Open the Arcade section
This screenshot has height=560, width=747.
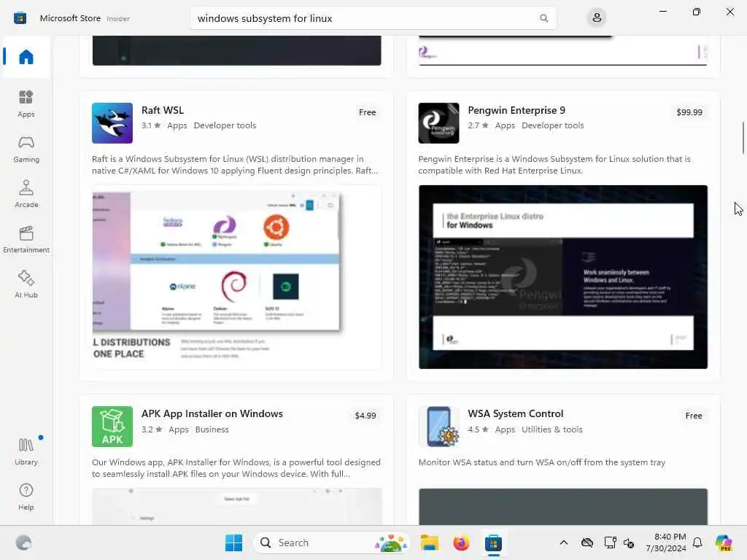click(x=26, y=194)
